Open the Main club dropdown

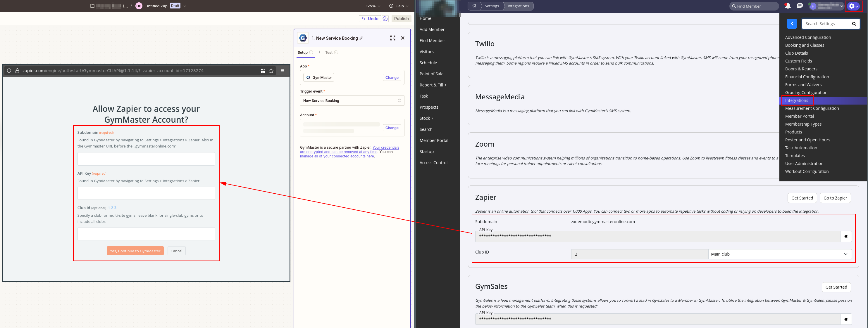pyautogui.click(x=779, y=254)
